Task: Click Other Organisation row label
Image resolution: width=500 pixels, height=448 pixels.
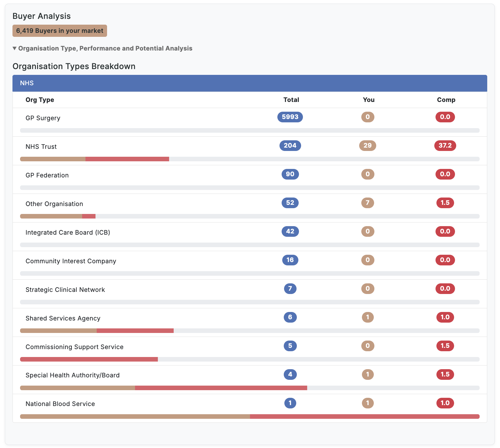Action: click(54, 204)
